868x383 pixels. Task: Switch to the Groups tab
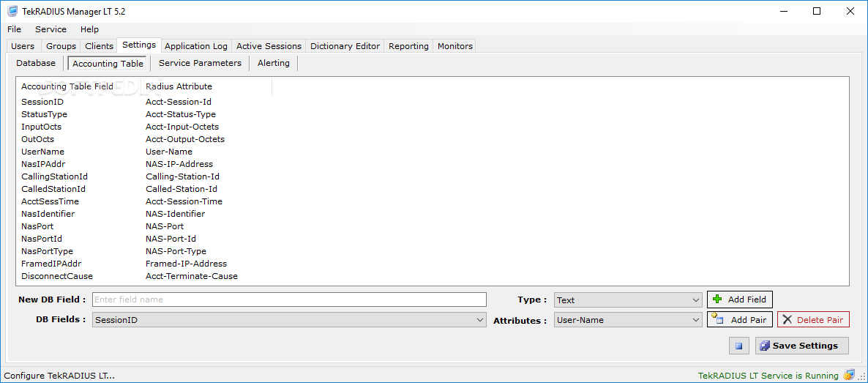tap(61, 46)
